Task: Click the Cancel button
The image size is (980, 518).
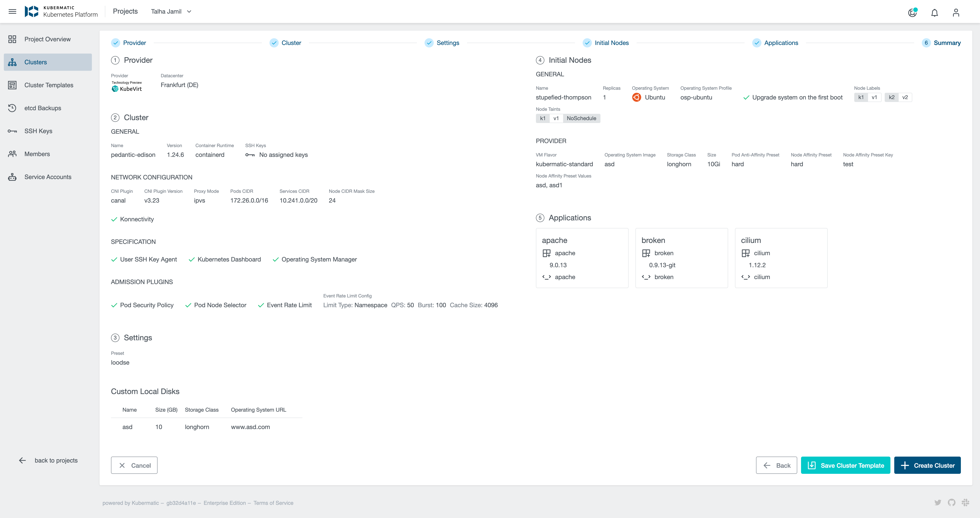Action: 134,465
